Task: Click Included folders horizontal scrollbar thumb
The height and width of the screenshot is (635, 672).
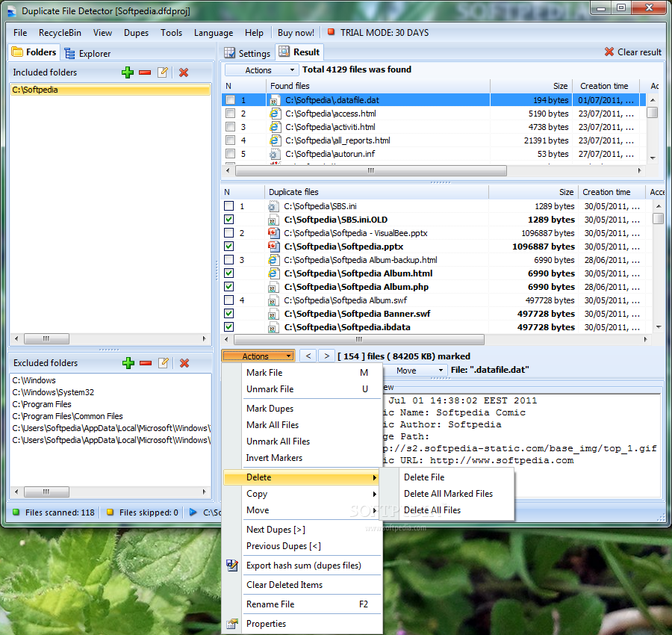Action: [x=46, y=338]
